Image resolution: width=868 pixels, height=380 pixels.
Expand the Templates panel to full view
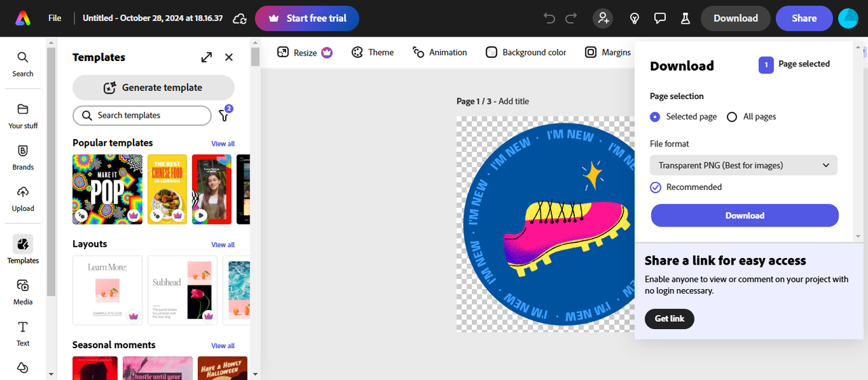[207, 58]
